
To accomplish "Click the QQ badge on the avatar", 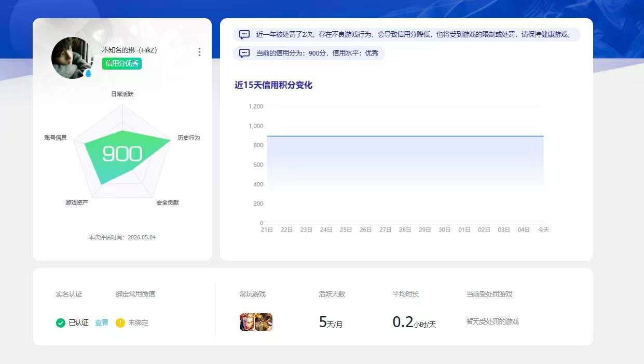I will pos(88,74).
